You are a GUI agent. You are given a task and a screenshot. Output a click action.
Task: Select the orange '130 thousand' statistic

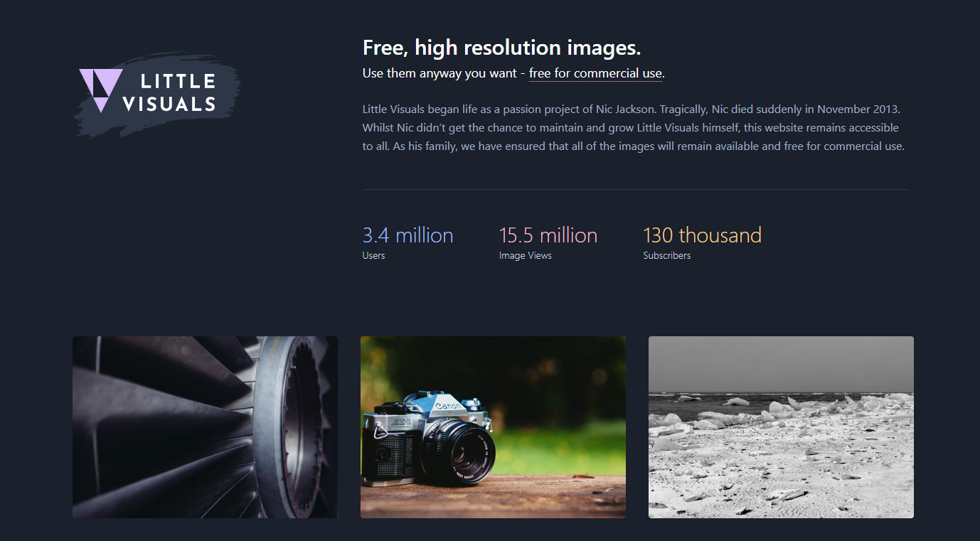(703, 235)
